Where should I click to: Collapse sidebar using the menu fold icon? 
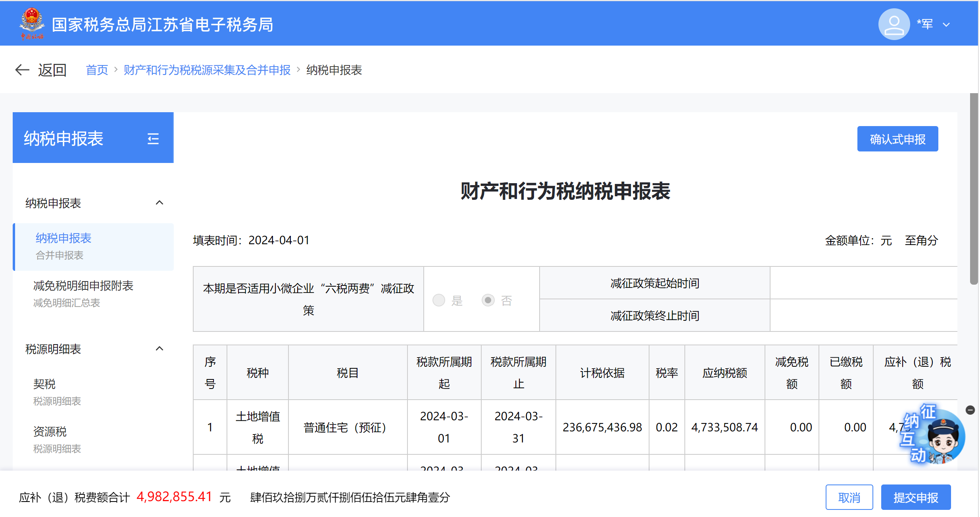pyautogui.click(x=153, y=139)
